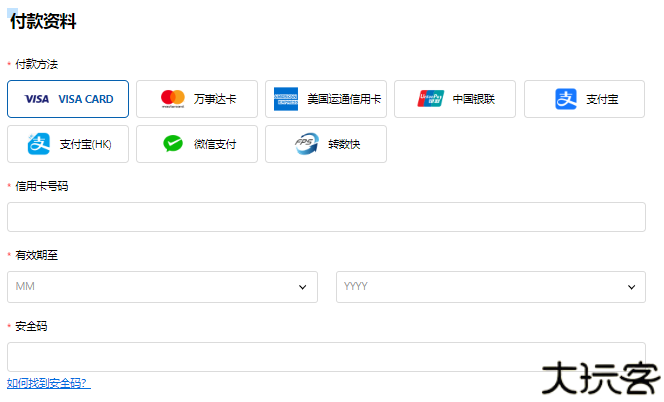Click the 信用卡号码 card number field

326,217
